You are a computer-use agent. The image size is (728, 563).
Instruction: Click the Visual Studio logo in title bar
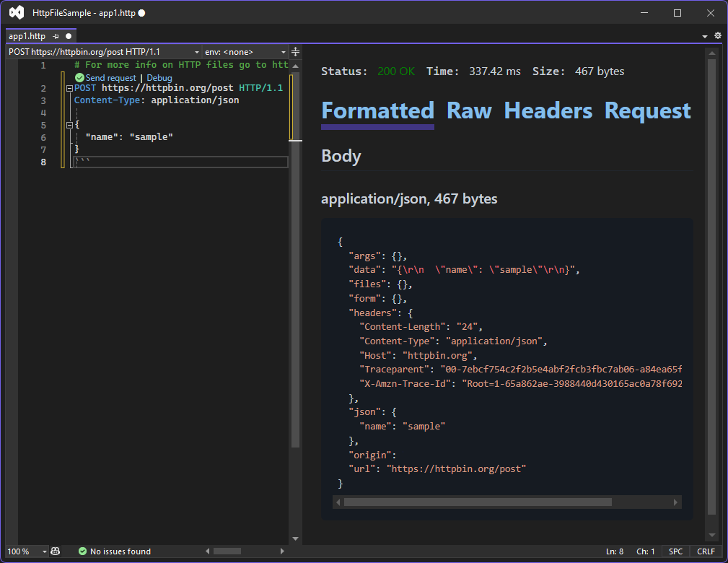click(x=16, y=12)
